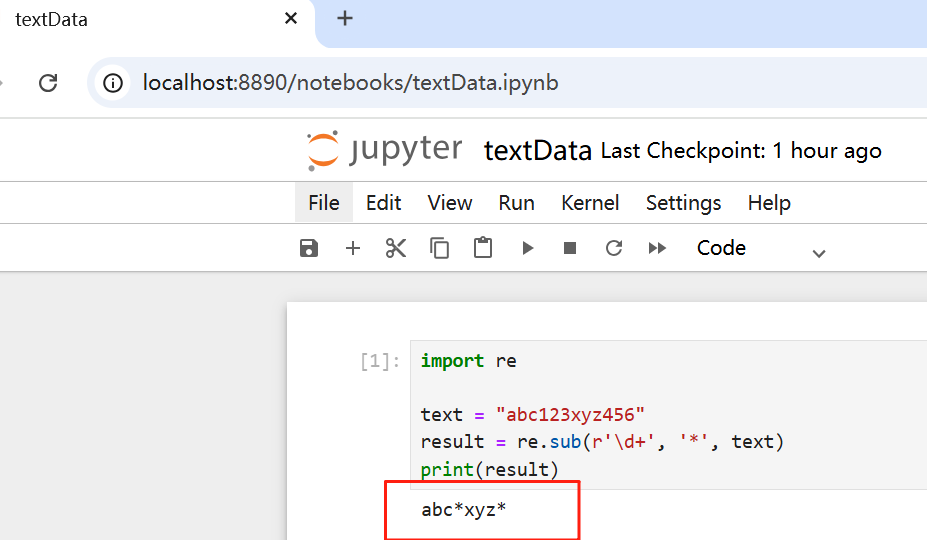Viewport: 927px width, 540px height.
Task: Open the Help menu
Action: tap(769, 203)
